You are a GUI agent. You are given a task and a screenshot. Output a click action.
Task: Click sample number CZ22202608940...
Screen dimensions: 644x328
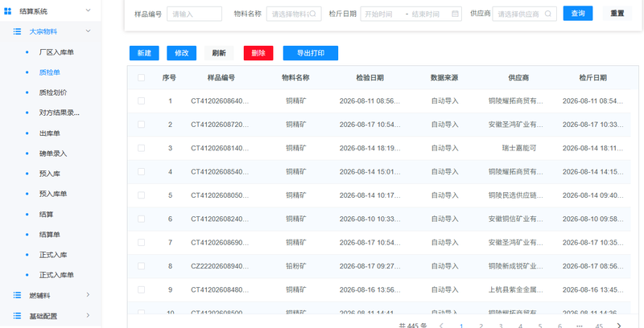click(x=220, y=266)
